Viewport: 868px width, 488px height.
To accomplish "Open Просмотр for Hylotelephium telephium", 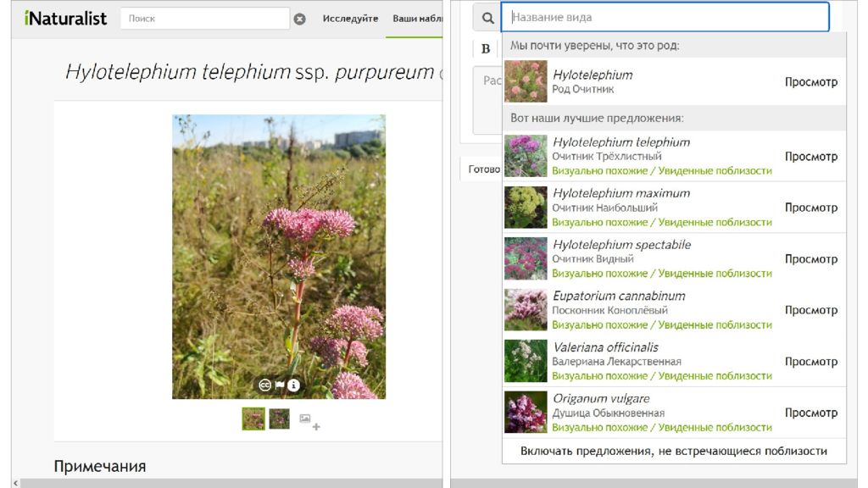I will (811, 157).
